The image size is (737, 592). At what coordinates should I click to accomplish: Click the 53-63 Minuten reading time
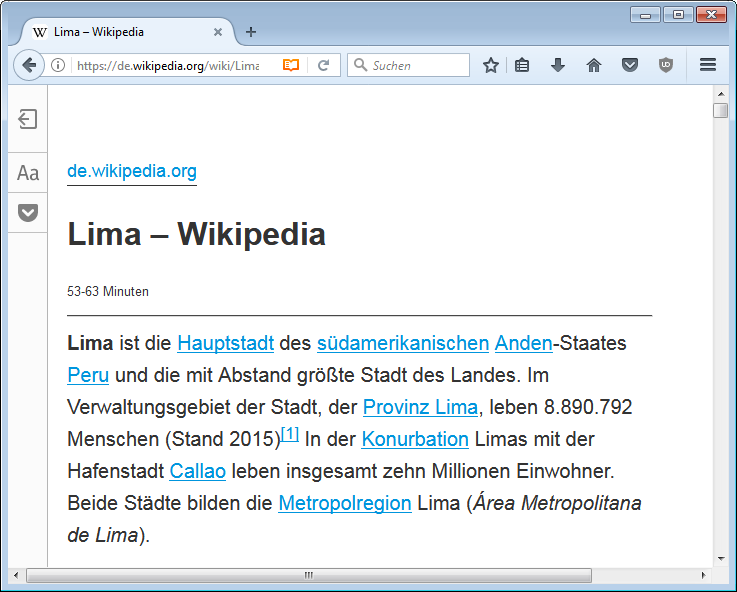tap(108, 291)
